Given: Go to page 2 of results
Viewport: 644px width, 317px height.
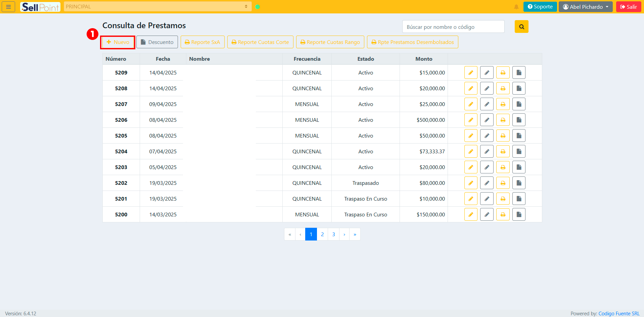Looking at the screenshot, I should click(322, 234).
